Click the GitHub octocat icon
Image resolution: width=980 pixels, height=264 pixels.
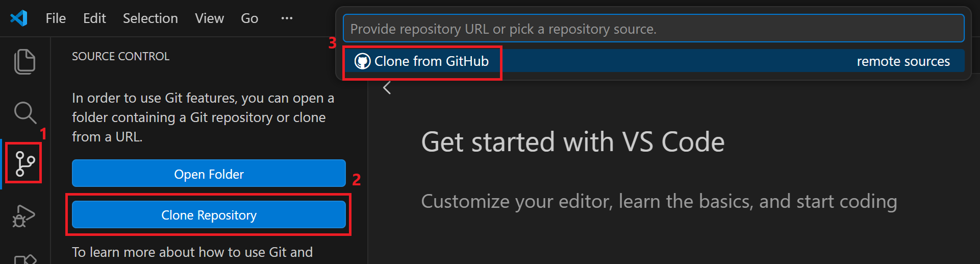(x=362, y=62)
